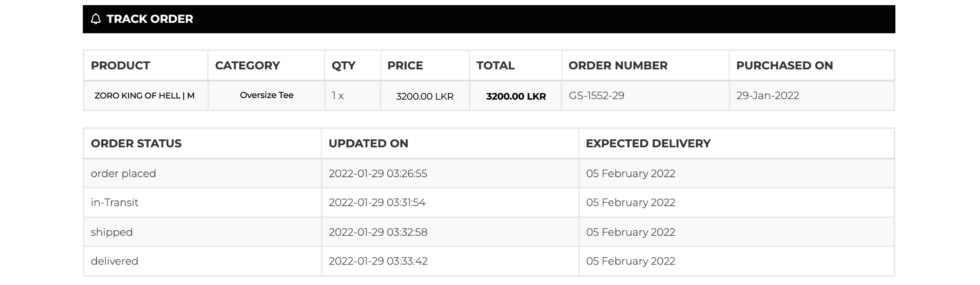
Task: Open the Oversize Tee category link
Action: tap(266, 95)
